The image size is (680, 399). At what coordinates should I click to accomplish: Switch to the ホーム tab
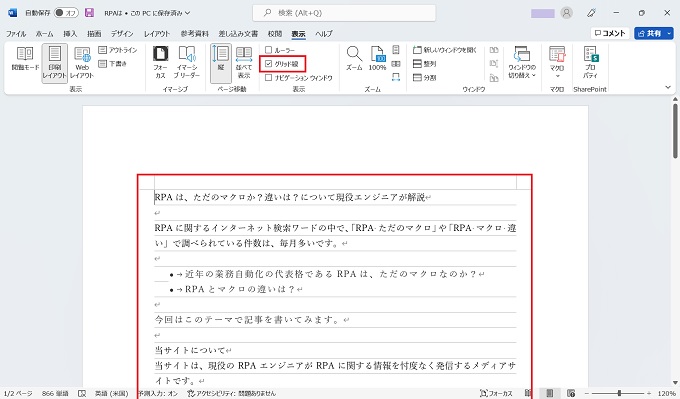tap(44, 33)
